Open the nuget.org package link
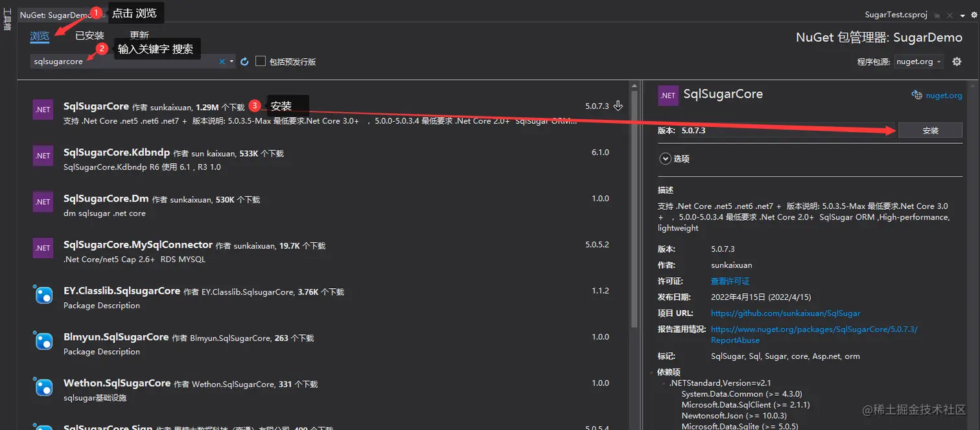Image resolution: width=980 pixels, height=430 pixels. coord(944,95)
